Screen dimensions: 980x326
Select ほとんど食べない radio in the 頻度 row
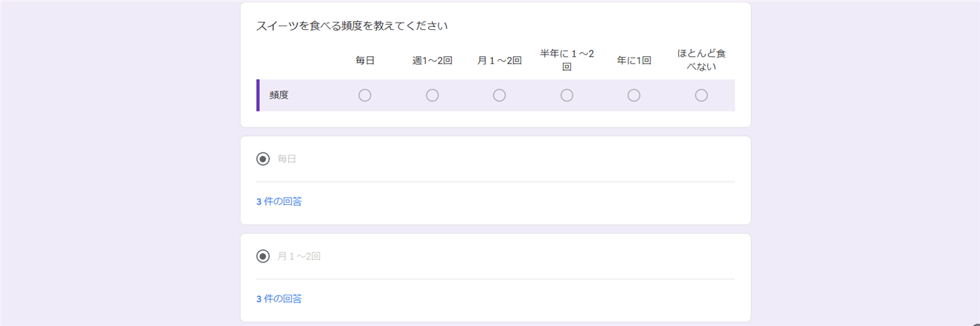[x=701, y=96]
